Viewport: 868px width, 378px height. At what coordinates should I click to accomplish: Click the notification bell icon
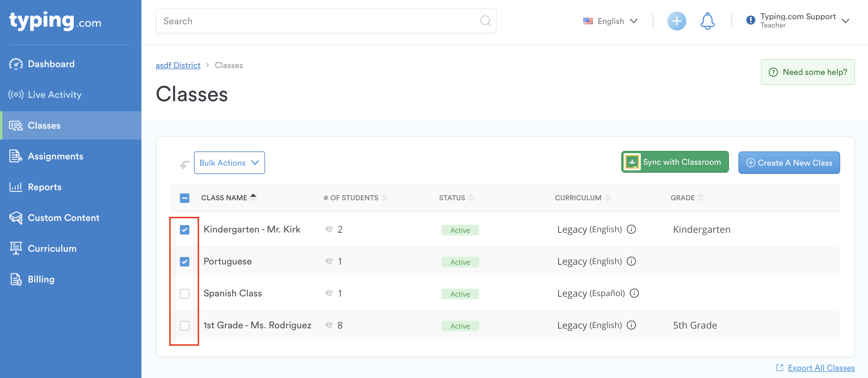707,21
